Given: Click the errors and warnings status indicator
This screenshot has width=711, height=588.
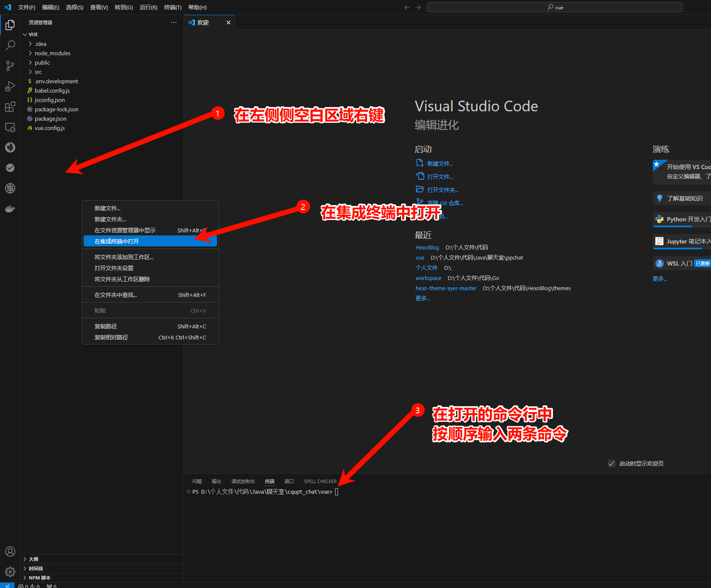Looking at the screenshot, I should pyautogui.click(x=29, y=586).
